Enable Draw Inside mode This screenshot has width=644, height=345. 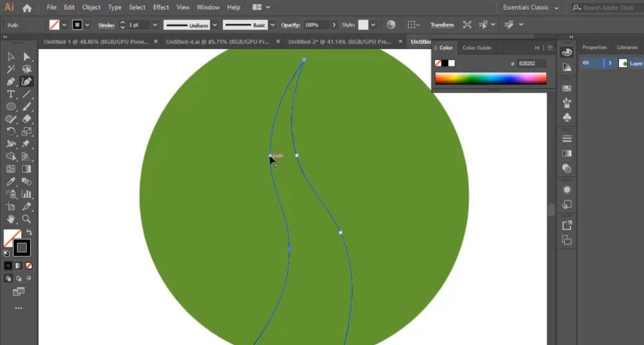[29, 279]
